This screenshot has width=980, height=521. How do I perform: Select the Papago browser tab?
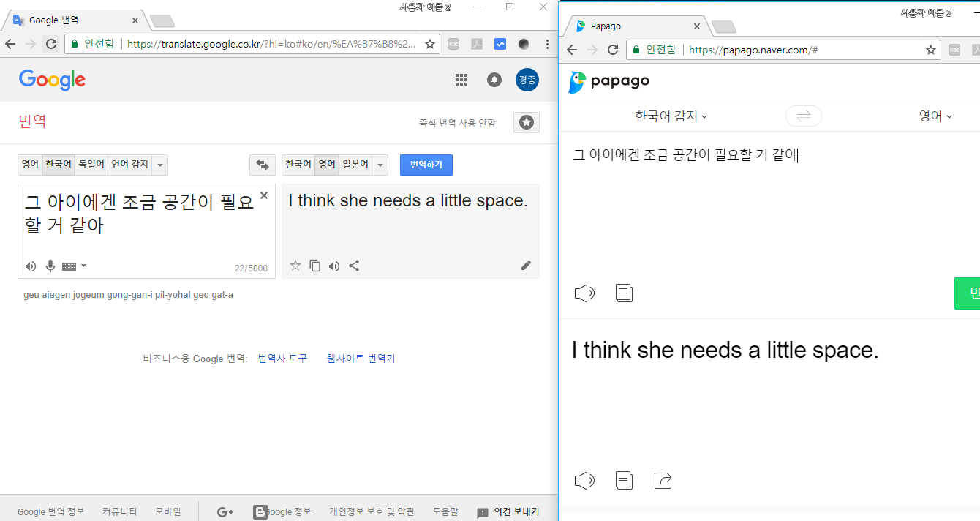[636, 26]
